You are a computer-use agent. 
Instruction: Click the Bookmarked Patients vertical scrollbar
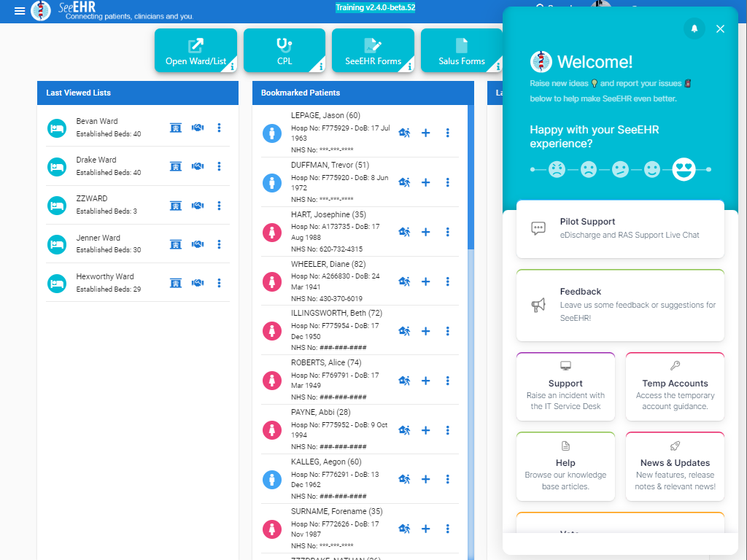[x=471, y=177]
